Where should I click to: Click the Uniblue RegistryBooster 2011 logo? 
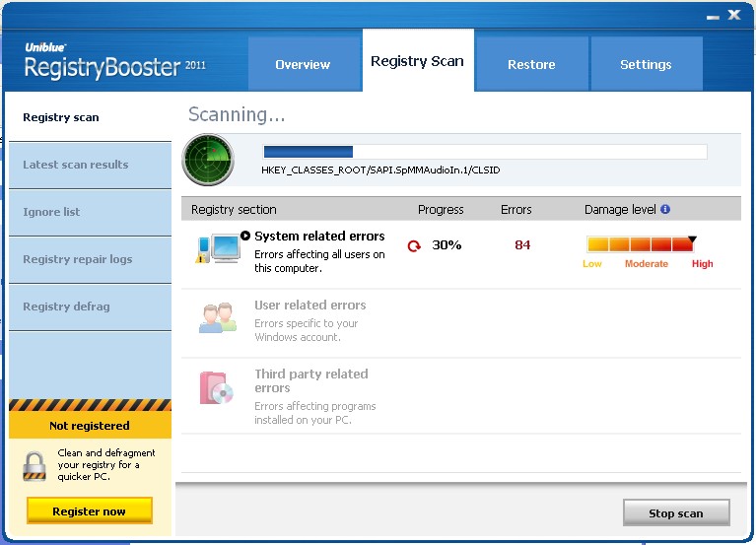click(x=114, y=61)
